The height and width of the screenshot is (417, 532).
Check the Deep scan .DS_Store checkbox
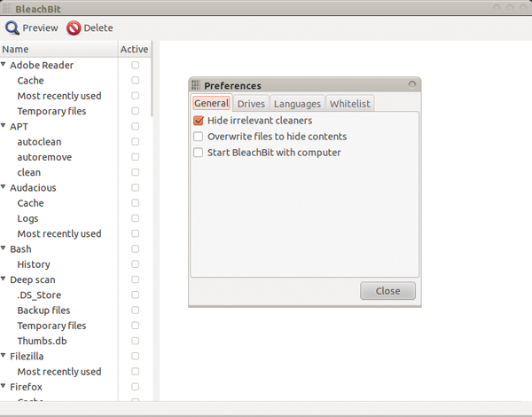click(135, 295)
